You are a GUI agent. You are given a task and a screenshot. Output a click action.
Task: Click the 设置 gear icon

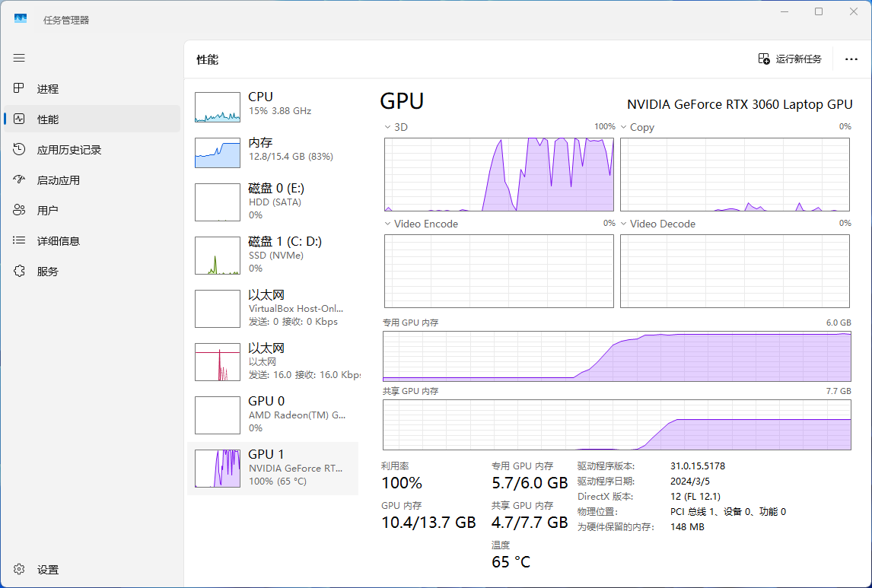19,570
